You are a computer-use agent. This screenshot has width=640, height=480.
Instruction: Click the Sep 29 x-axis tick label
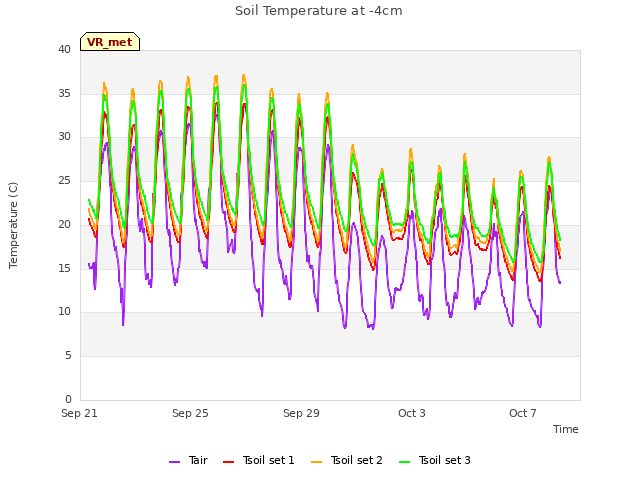tap(301, 413)
